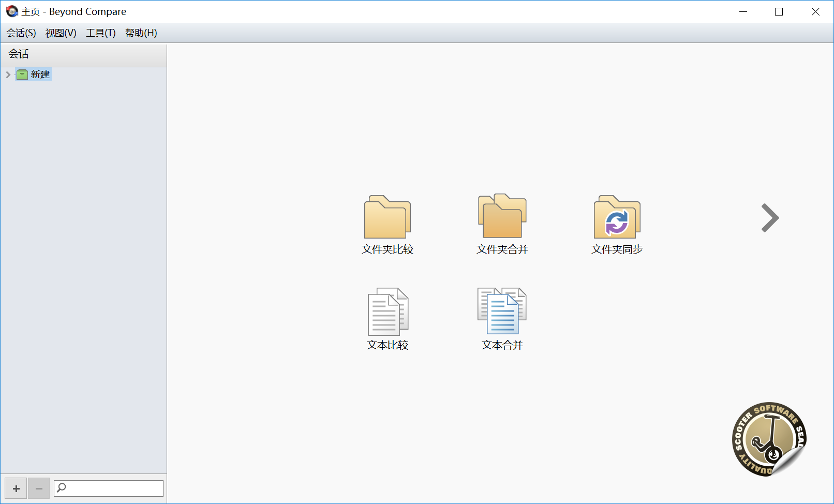Expand the 新建 tree node
This screenshot has width=834, height=504.
coord(8,75)
